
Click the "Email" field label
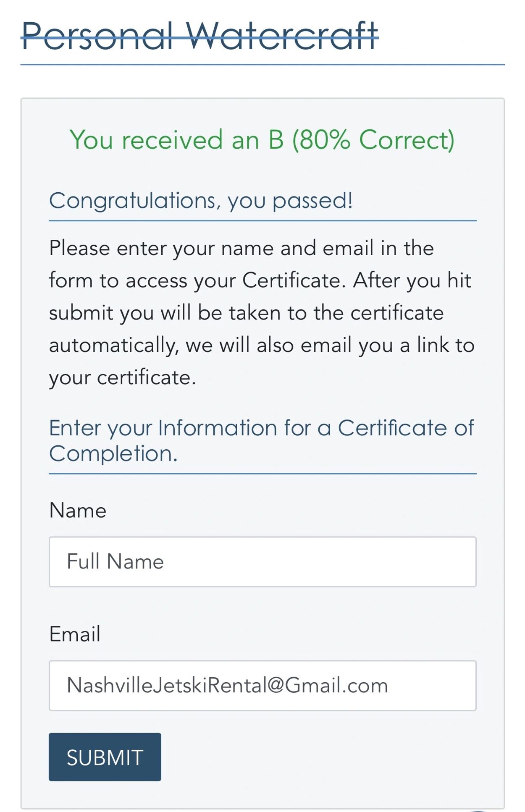point(75,634)
